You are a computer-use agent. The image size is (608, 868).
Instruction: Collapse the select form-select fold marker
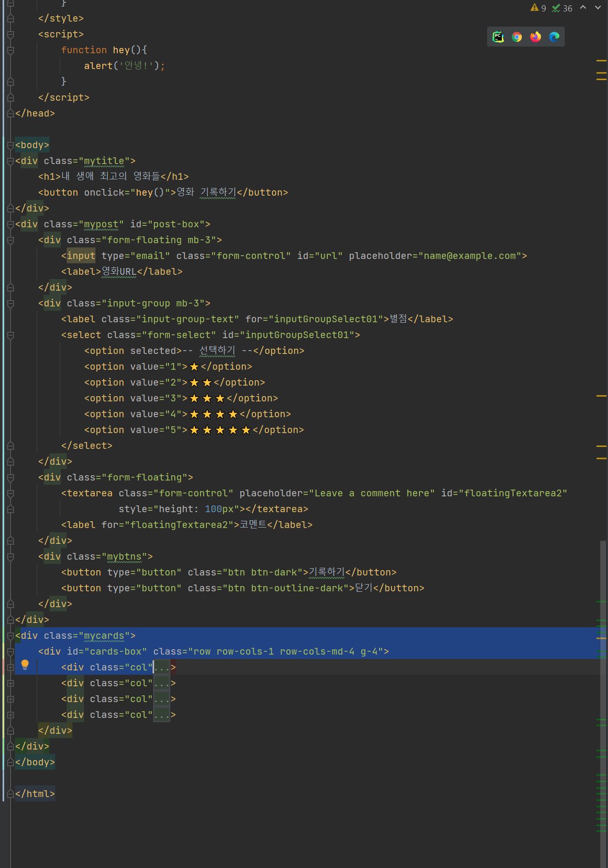(x=11, y=335)
